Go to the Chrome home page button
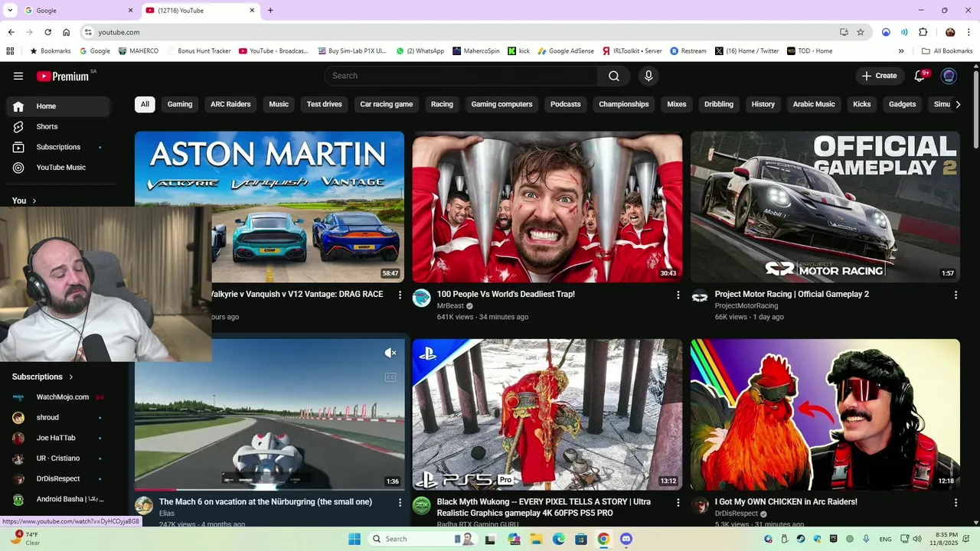980x551 pixels. 67,32
